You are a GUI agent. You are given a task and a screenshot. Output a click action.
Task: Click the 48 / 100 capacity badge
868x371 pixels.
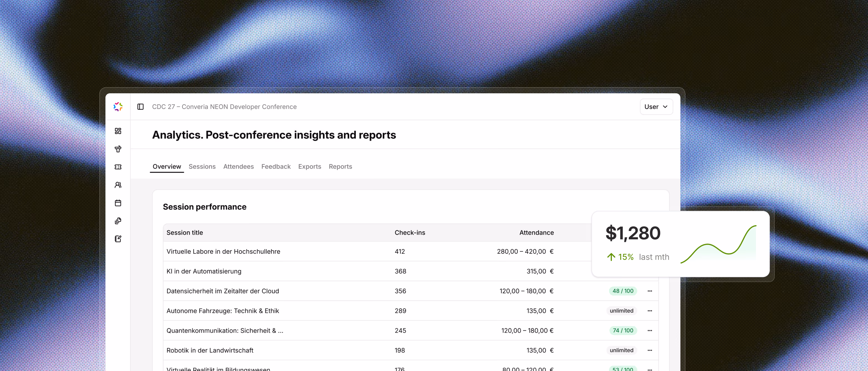(x=623, y=291)
